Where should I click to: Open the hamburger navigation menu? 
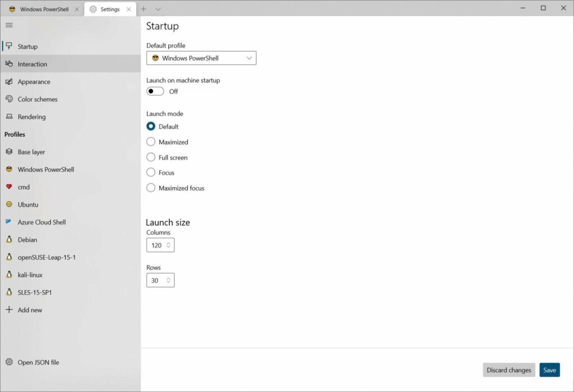[x=9, y=25]
